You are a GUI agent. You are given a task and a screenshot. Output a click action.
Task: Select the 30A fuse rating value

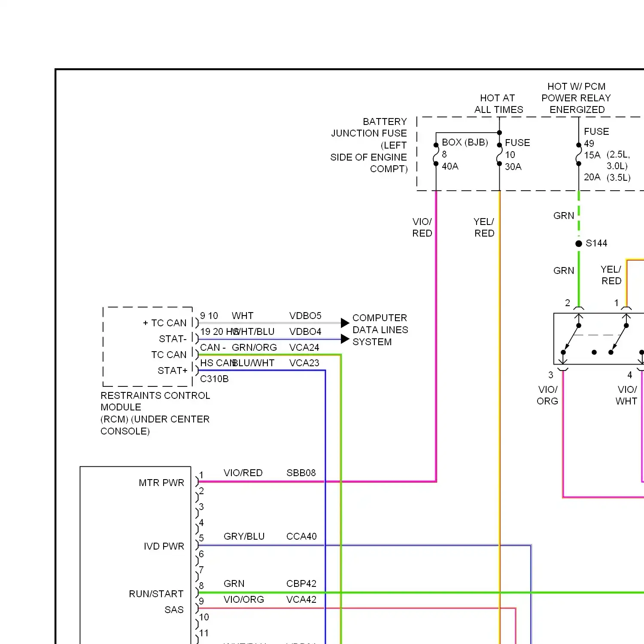click(513, 167)
